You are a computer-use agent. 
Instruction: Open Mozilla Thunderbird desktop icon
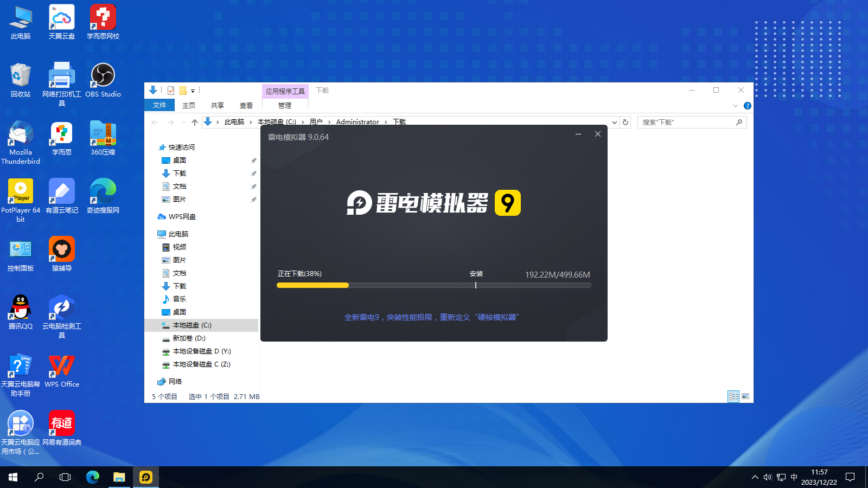21,143
